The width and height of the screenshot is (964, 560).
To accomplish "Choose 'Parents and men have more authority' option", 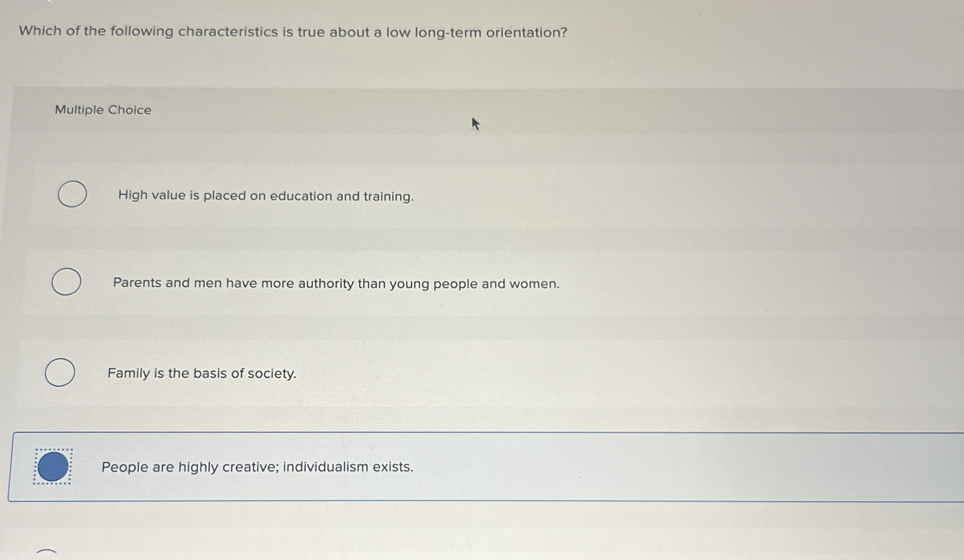I will tap(336, 284).
